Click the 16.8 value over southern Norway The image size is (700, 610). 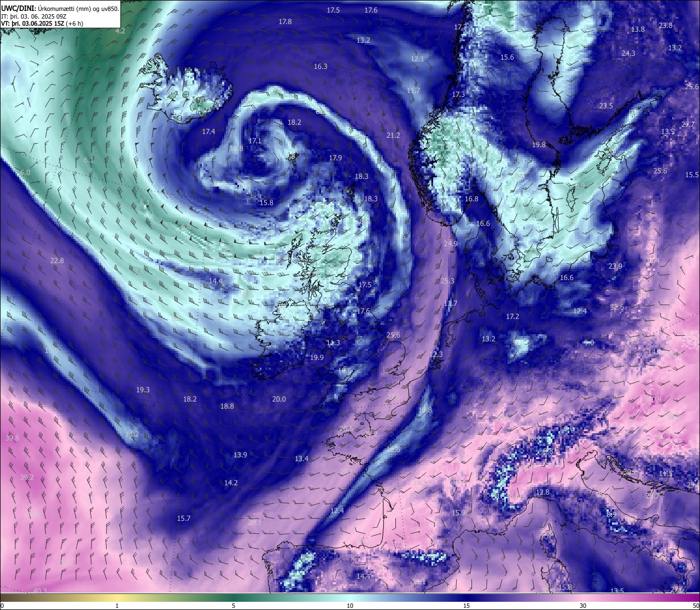point(471,199)
